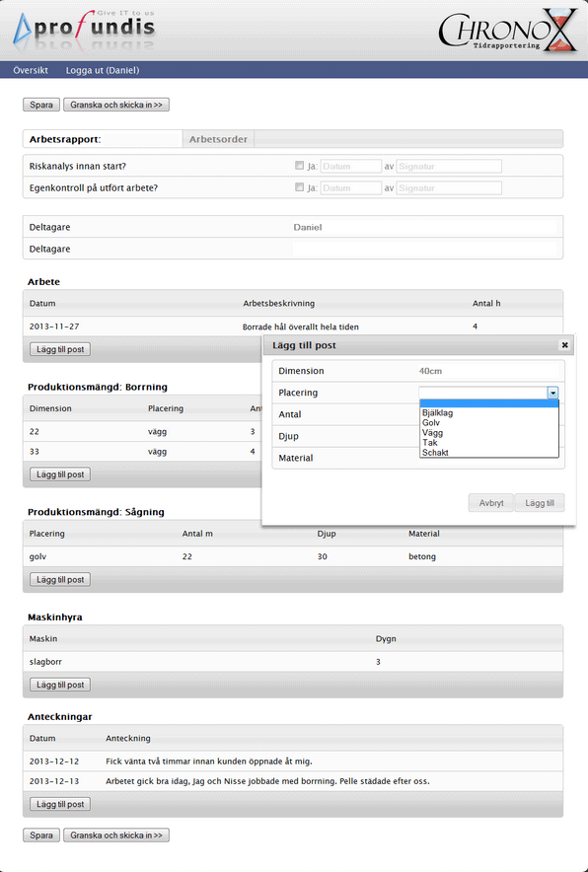Click the 2013-12-13 note date
Image resolution: width=588 pixels, height=872 pixels.
[x=54, y=781]
